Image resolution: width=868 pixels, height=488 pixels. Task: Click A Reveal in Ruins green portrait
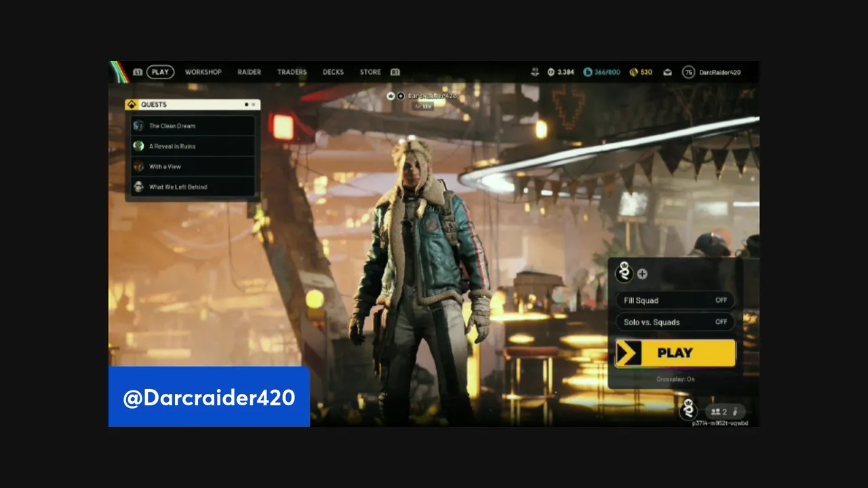click(138, 146)
